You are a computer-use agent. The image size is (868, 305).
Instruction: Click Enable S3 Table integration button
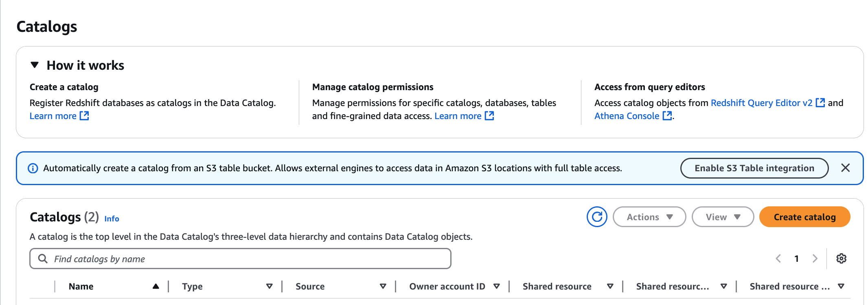754,168
